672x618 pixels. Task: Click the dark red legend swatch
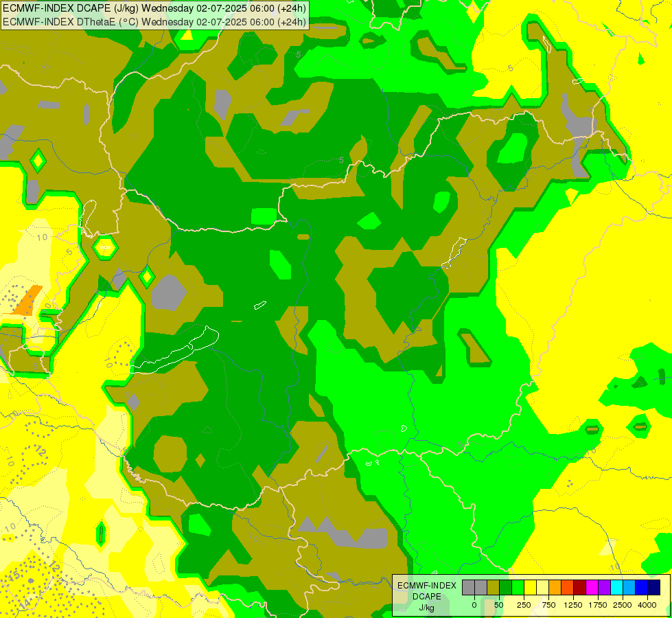(579, 588)
